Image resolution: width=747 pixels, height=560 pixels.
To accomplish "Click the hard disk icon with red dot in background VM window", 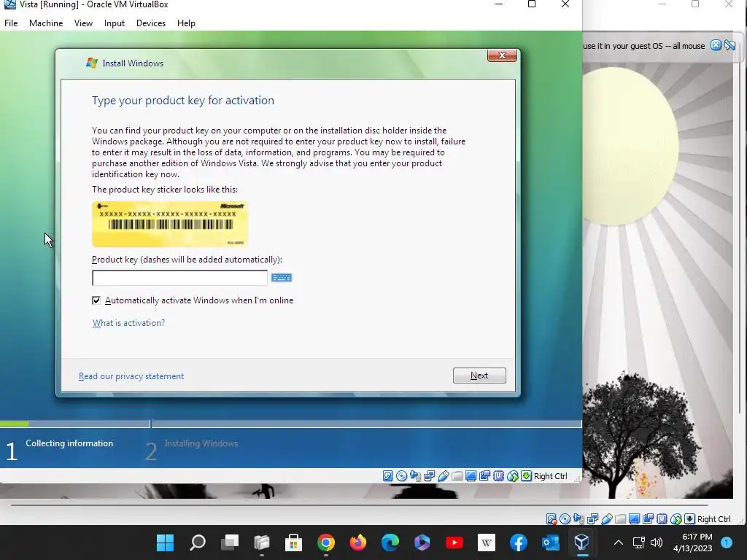I will 551,518.
